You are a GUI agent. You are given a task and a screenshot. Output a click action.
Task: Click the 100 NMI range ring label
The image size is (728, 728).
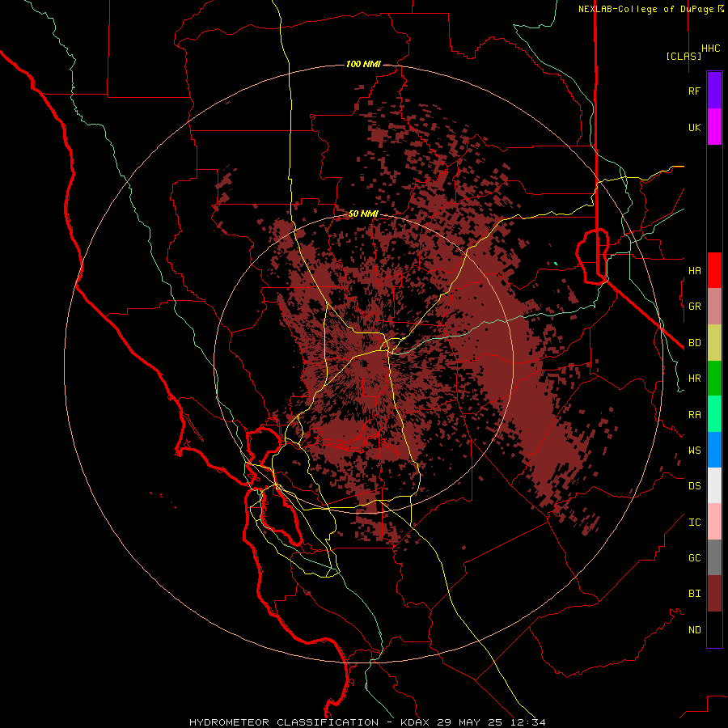(x=363, y=64)
